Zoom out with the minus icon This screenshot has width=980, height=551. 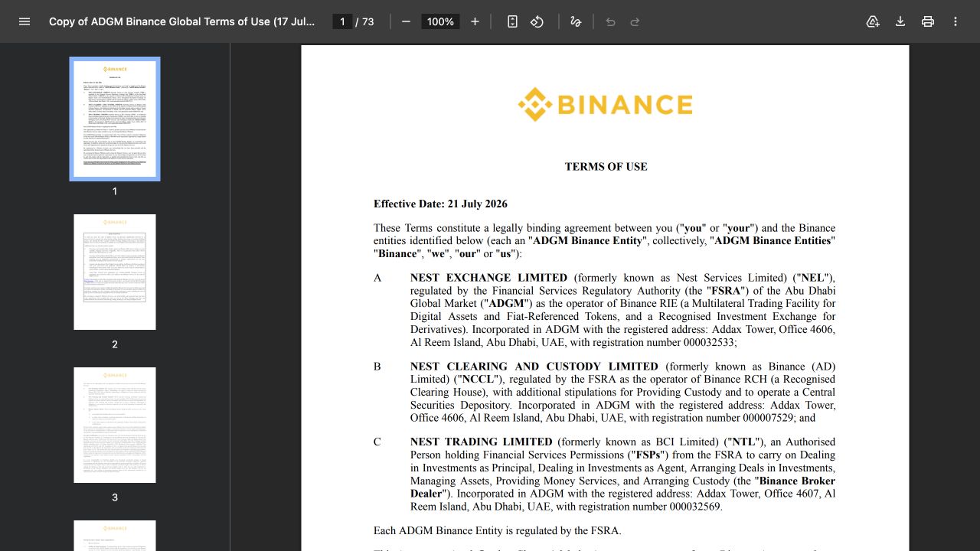pos(407,21)
